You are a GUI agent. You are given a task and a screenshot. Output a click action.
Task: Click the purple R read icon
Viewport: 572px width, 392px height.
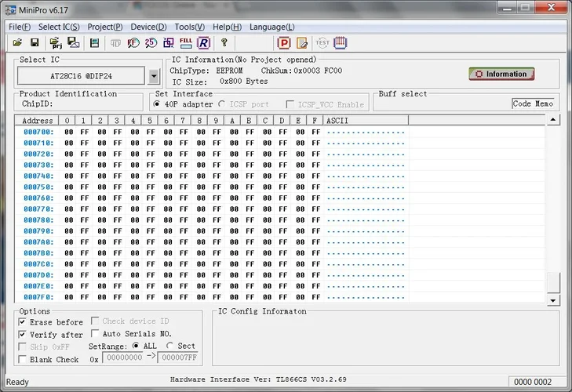203,43
